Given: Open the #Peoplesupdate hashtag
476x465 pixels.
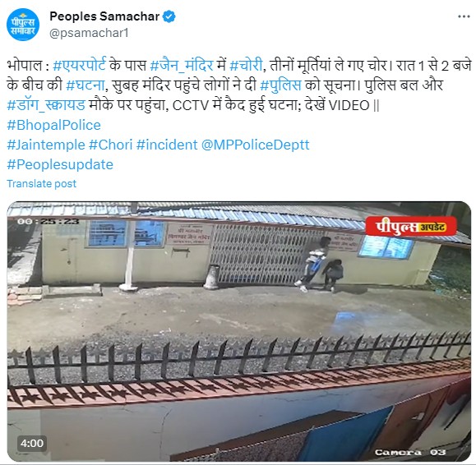Looking at the screenshot, I should click(60, 164).
